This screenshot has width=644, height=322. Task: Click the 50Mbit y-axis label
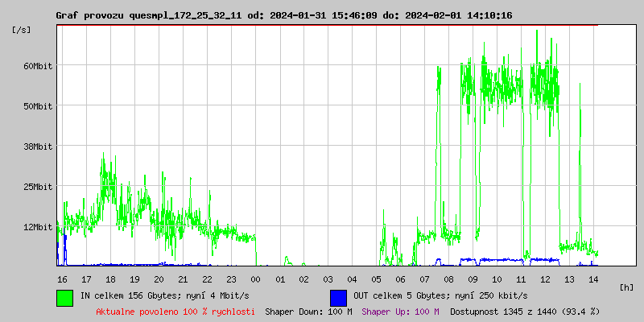[38, 106]
